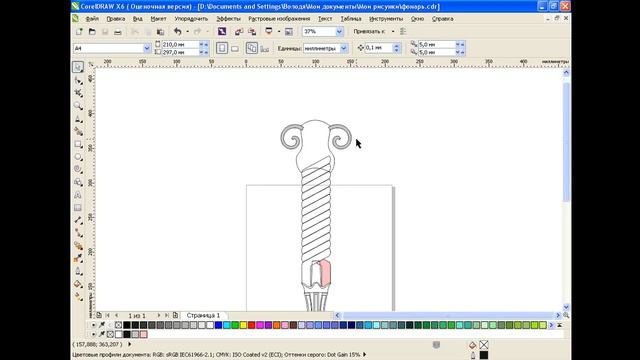Expand the cursor coordinates flyout arrow
The height and width of the screenshot is (360, 640).
tap(130, 344)
